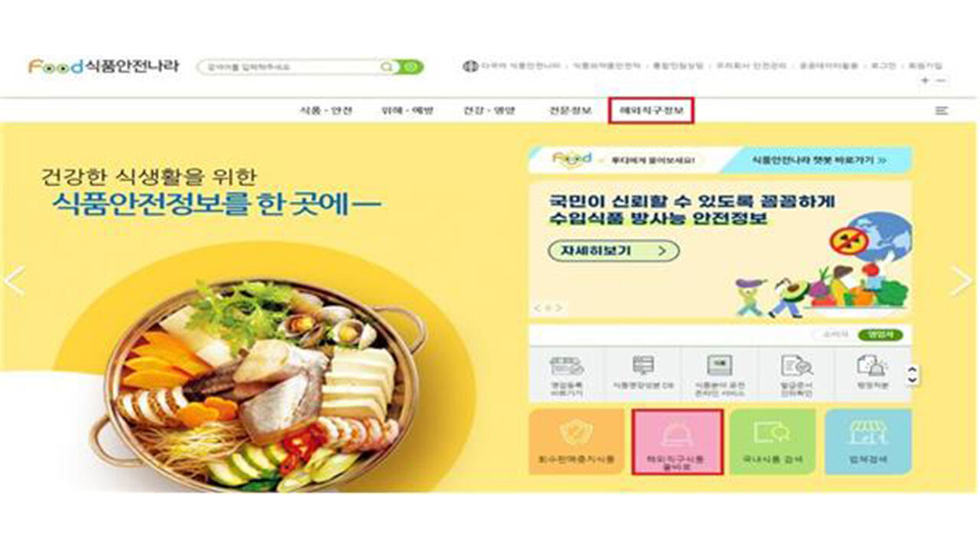980x551 pixels.
Task: Open the recalled foods 회수판매중지식품 orange tile
Action: click(577, 442)
